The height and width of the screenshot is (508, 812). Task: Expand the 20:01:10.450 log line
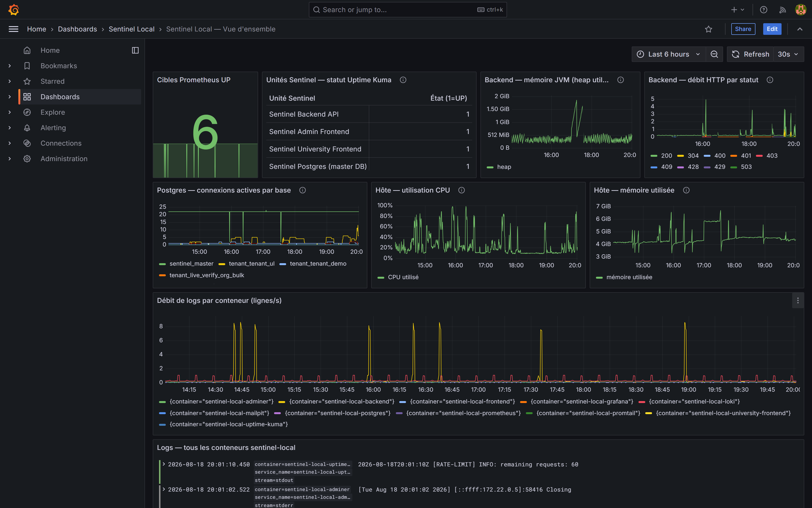(164, 464)
